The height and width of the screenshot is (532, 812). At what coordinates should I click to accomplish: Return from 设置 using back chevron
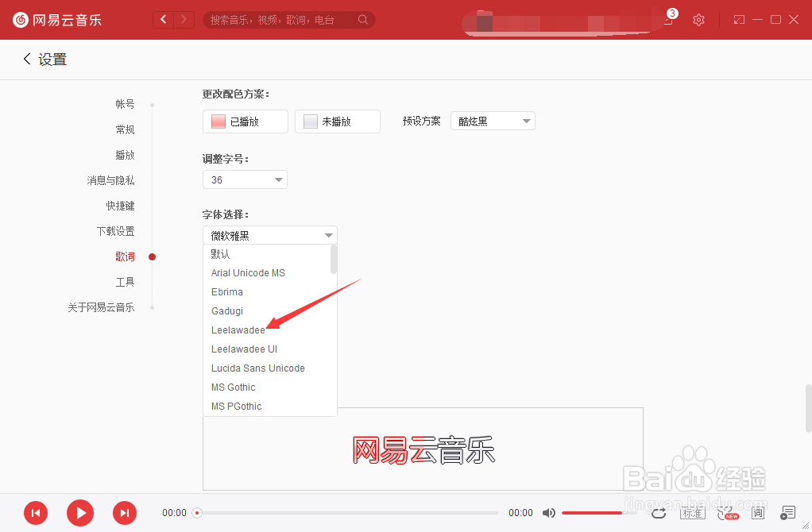pyautogui.click(x=27, y=59)
